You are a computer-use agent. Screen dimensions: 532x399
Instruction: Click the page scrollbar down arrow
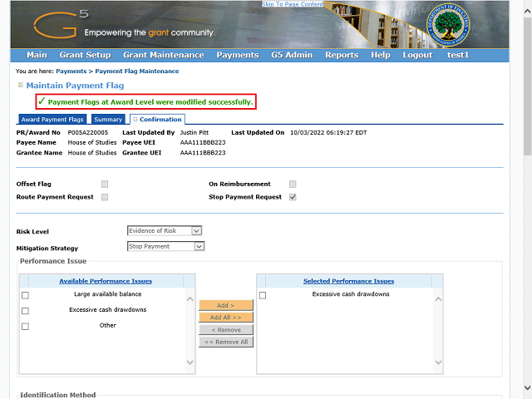(x=527, y=387)
